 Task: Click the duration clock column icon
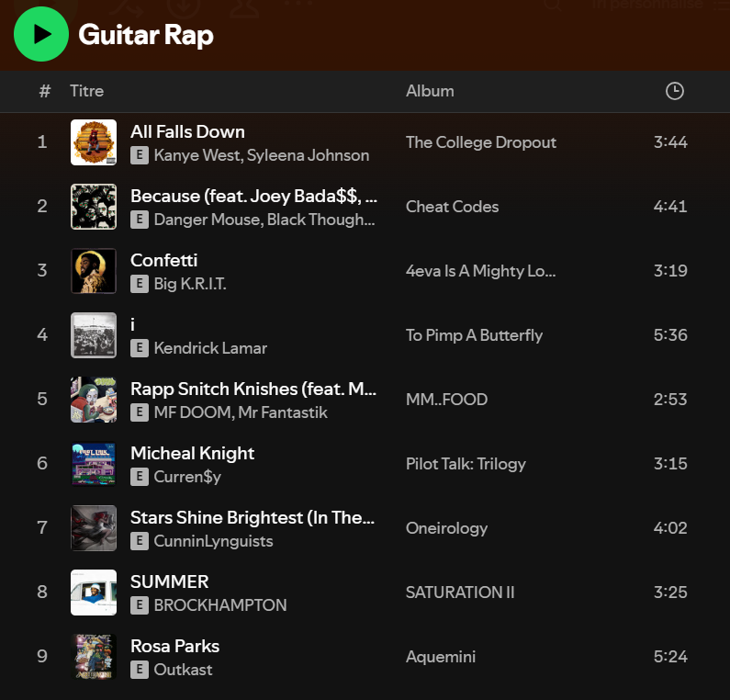coord(675,91)
